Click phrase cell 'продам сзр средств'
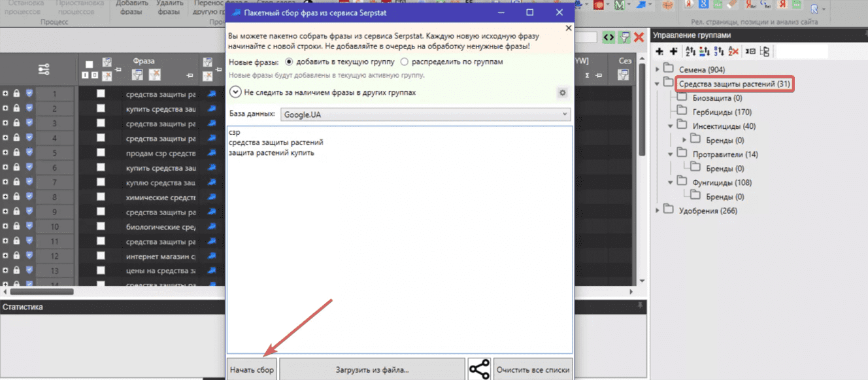The image size is (868, 380). [161, 153]
